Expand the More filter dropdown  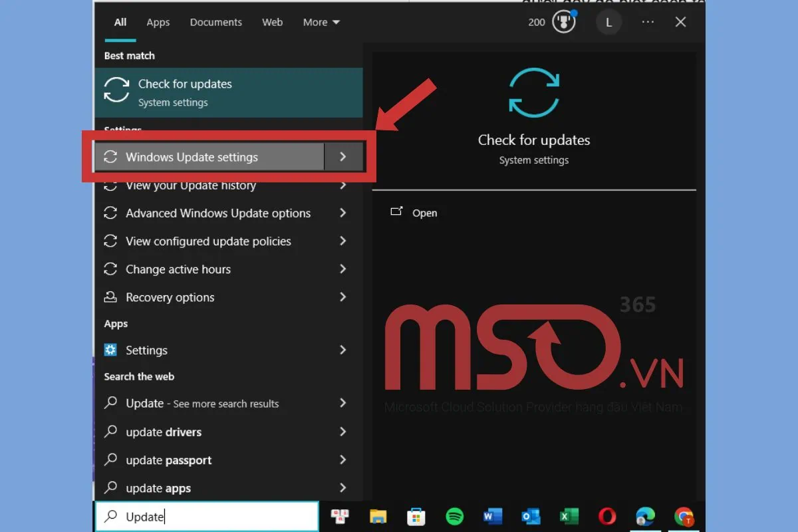click(321, 22)
